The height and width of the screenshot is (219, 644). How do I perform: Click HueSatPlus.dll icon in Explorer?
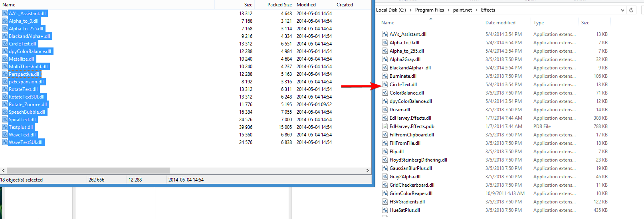tap(385, 210)
